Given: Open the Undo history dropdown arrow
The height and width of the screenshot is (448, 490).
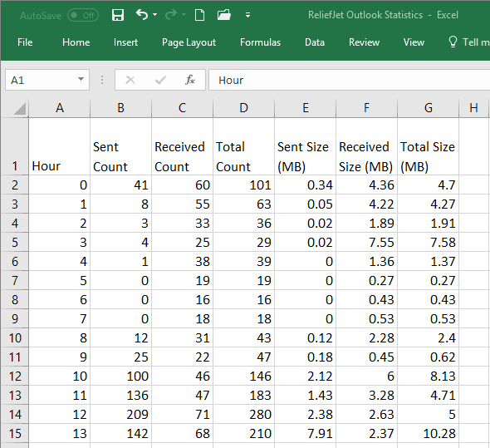Looking at the screenshot, I should (155, 15).
